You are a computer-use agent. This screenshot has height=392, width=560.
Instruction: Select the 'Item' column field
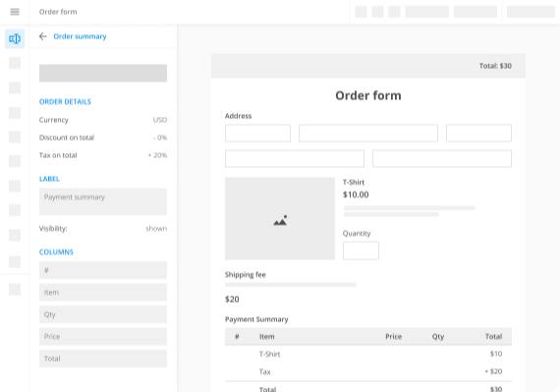coord(103,293)
